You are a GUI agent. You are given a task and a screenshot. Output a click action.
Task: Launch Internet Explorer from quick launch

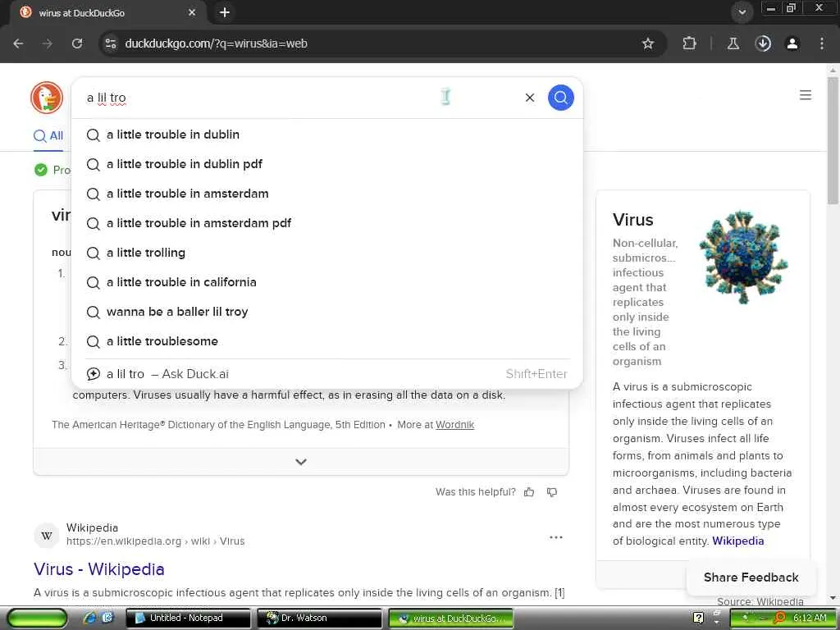coord(89,618)
